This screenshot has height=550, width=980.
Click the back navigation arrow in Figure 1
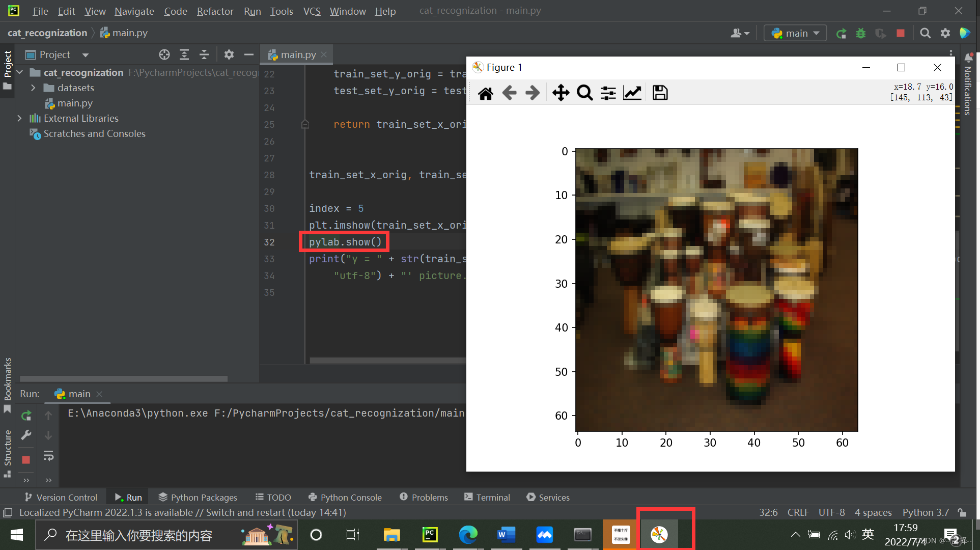[x=509, y=92]
